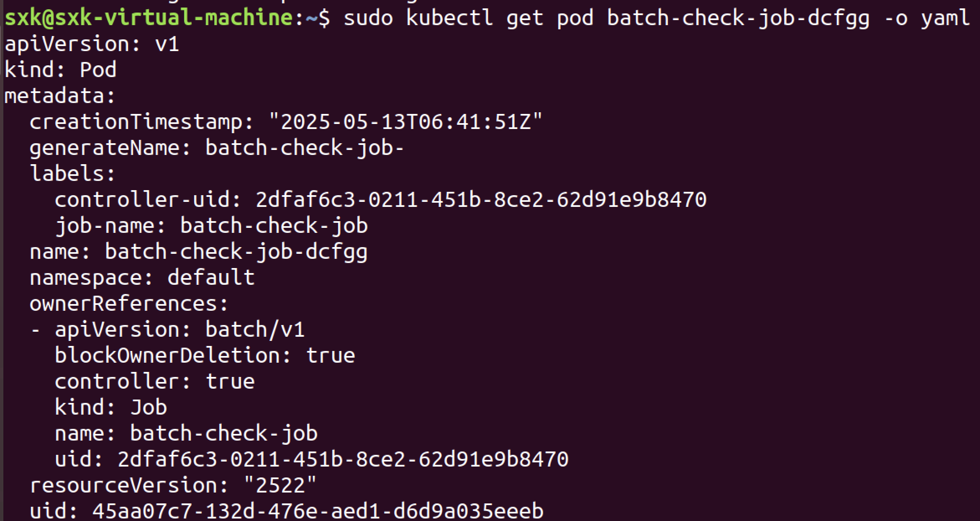Click the ownerReferences: key
The width and height of the screenshot is (980, 521).
129,304
